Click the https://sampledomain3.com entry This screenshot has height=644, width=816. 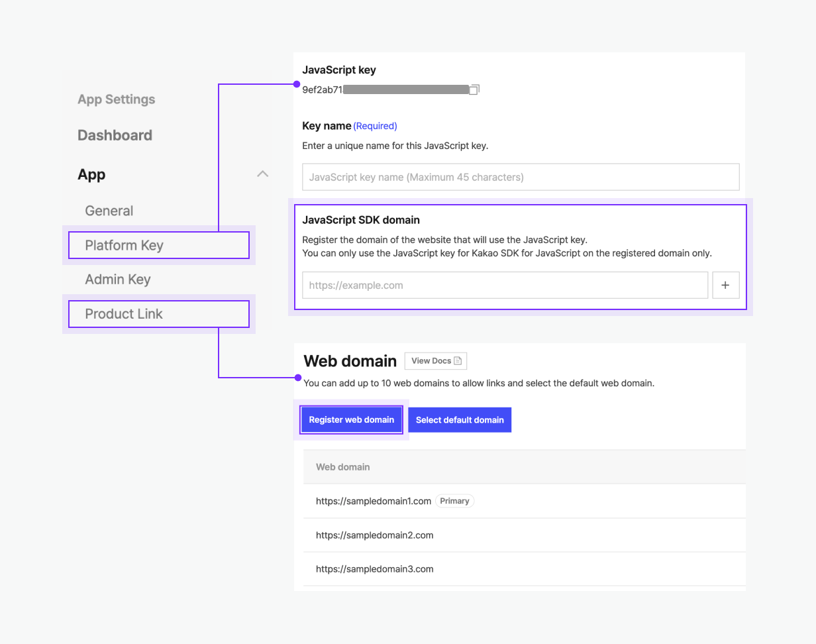click(x=374, y=568)
